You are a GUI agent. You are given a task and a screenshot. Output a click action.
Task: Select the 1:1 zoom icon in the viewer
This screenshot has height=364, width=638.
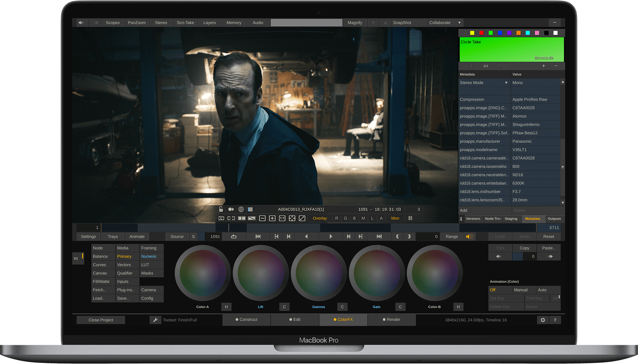282,218
